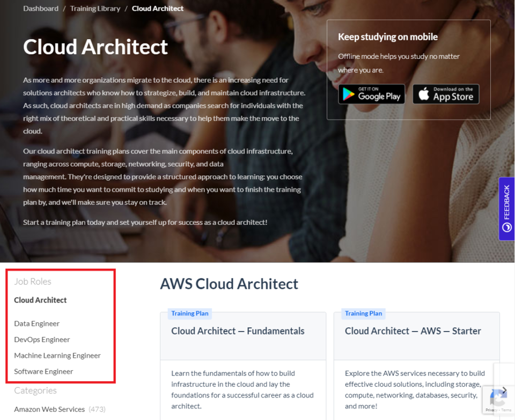Screen dimensions: 515x420
Task: Click the AWS Cloud Architect section heading
Action: pyautogui.click(x=229, y=284)
